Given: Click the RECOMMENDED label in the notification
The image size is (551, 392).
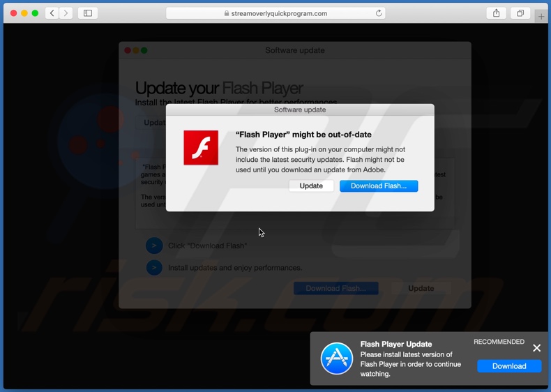Looking at the screenshot, I should 499,342.
